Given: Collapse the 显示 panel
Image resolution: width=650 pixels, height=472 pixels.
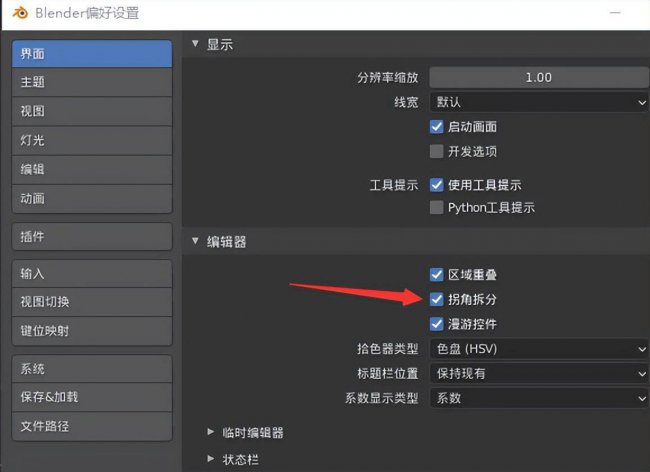Looking at the screenshot, I should click(195, 44).
